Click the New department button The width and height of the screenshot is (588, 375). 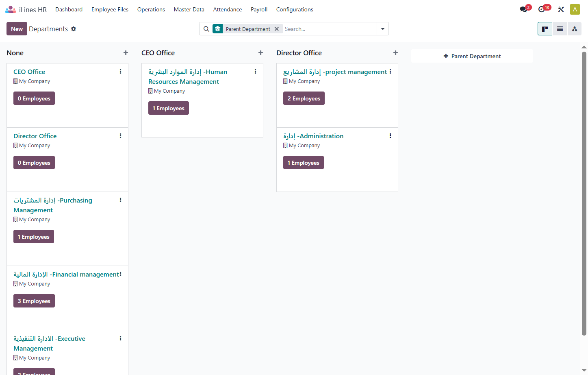pyautogui.click(x=17, y=29)
